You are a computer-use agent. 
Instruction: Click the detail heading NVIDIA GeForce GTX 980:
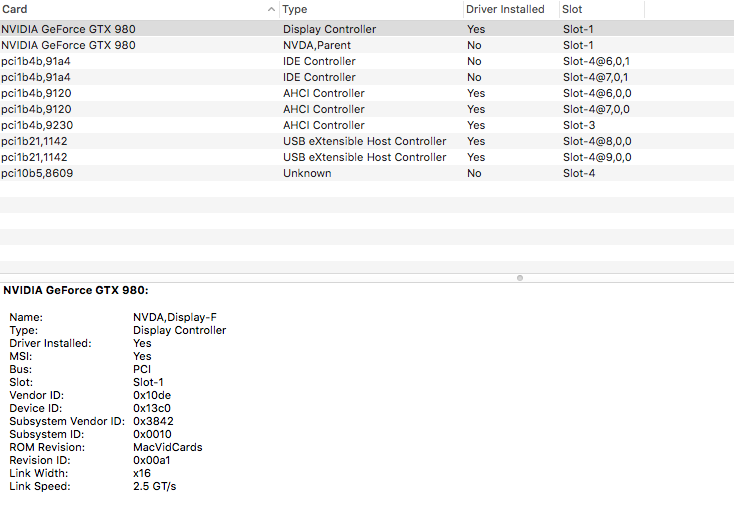(x=76, y=290)
